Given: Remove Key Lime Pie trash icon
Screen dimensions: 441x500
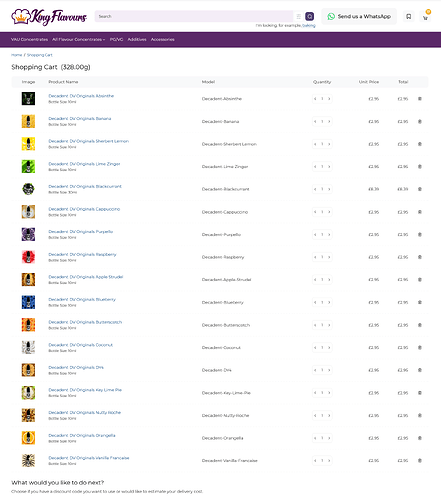Looking at the screenshot, I should [x=420, y=393].
